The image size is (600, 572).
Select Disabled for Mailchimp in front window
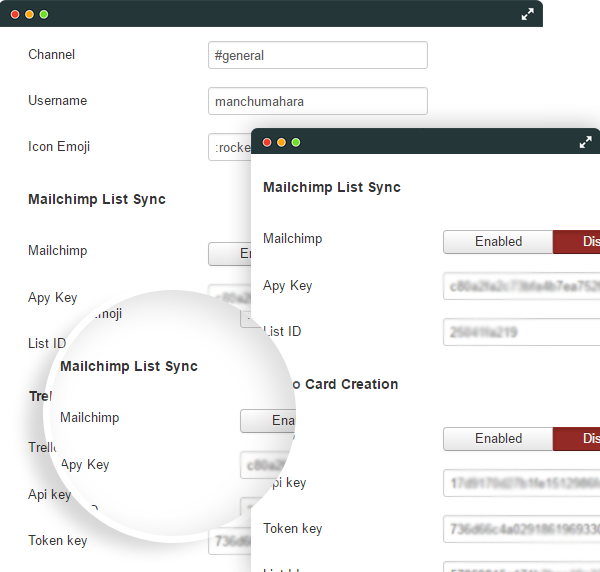(577, 241)
